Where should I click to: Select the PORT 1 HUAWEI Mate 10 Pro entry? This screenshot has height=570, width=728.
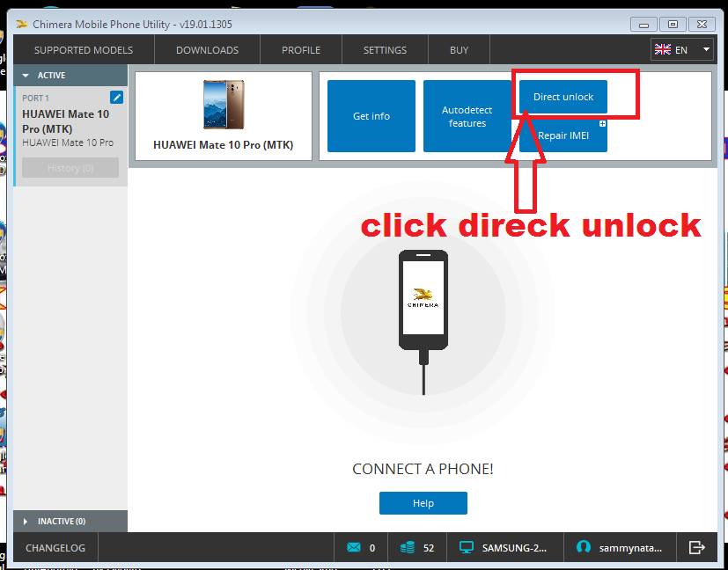tap(70, 135)
